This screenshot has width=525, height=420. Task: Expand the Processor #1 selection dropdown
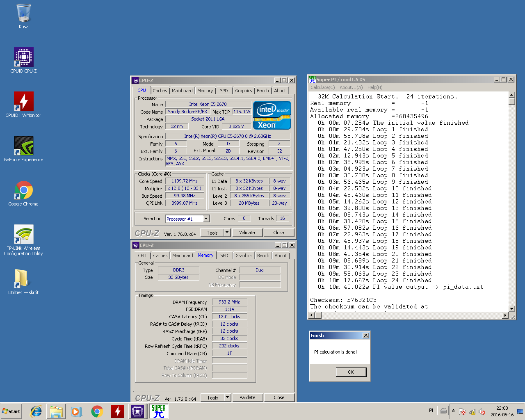[x=206, y=219]
